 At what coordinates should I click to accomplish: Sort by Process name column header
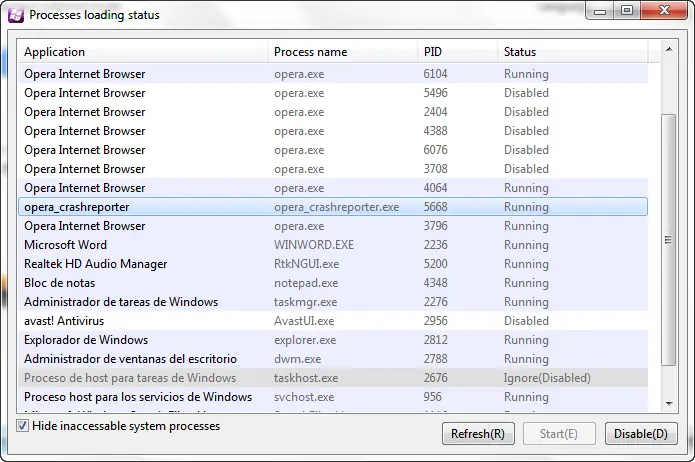(342, 52)
